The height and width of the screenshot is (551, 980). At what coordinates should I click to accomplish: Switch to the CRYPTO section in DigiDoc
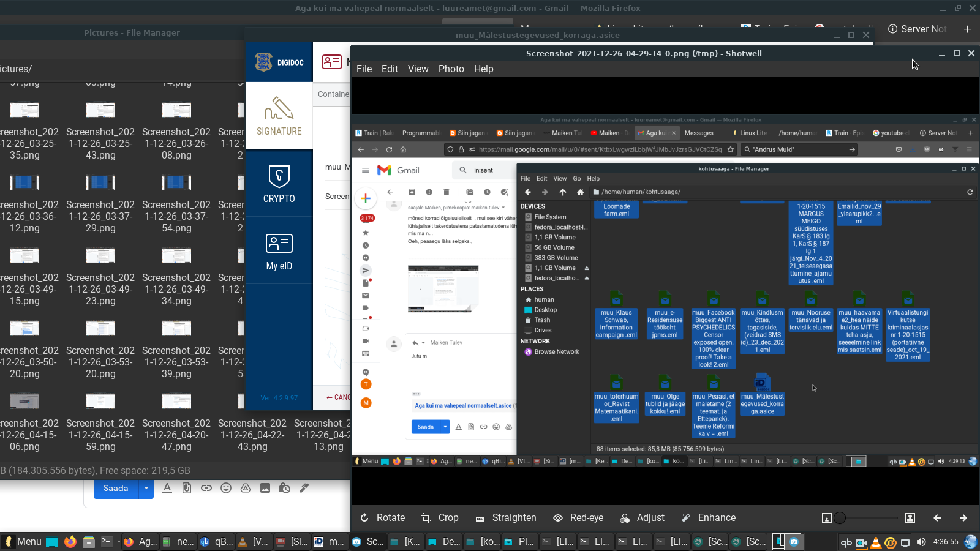tap(279, 184)
